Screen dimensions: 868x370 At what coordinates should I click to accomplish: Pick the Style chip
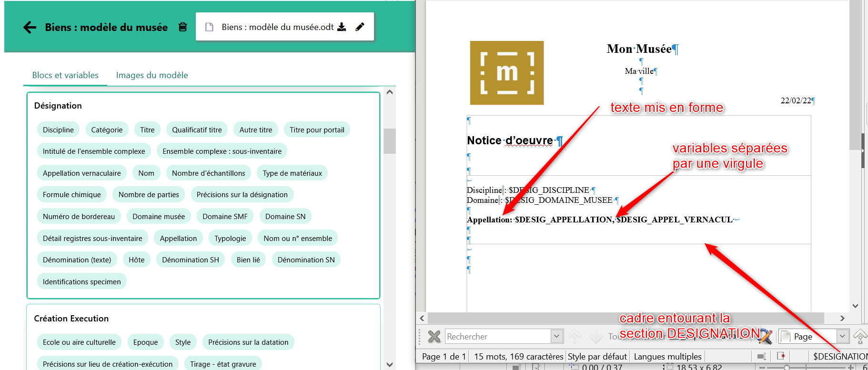pyautogui.click(x=183, y=342)
